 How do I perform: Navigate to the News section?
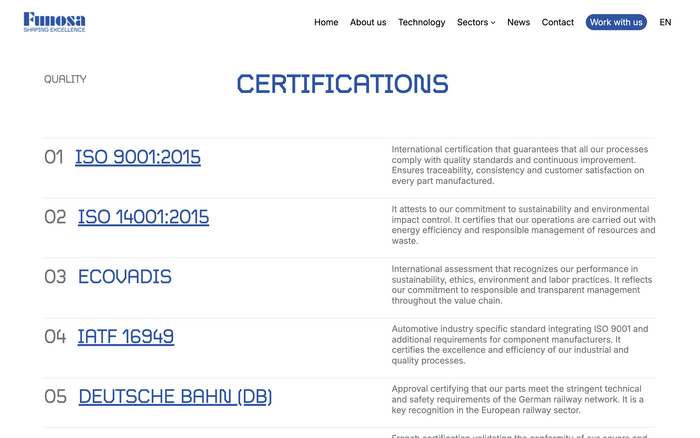[x=518, y=22]
